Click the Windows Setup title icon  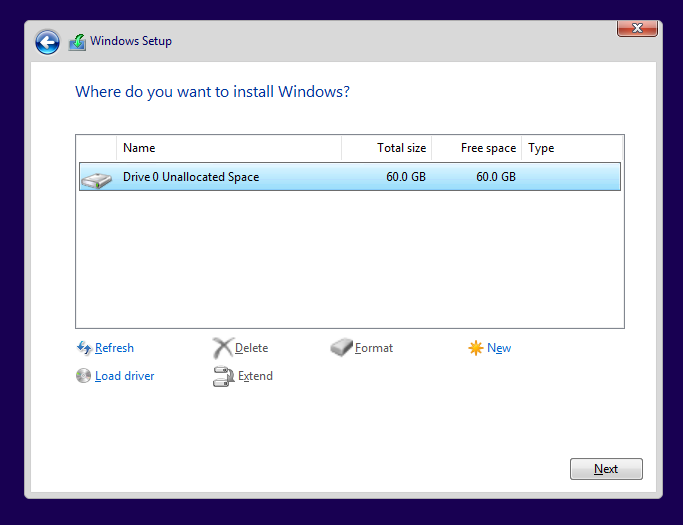[x=77, y=42]
